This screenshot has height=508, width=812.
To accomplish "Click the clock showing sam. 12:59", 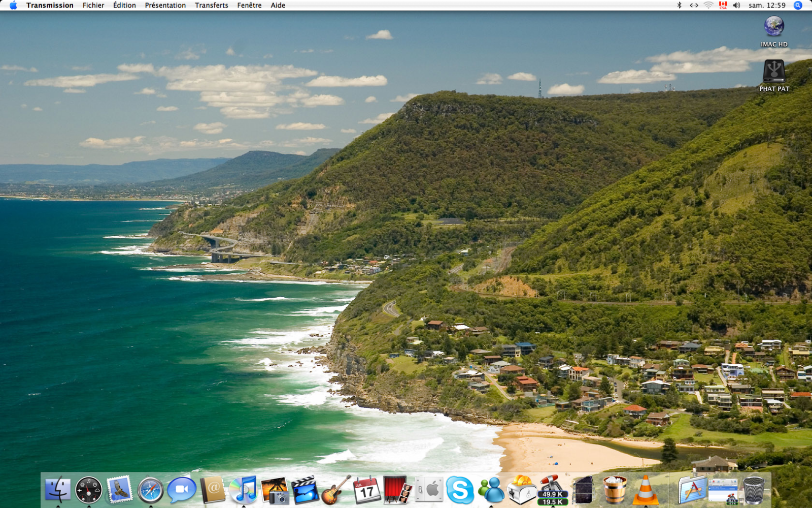I will pos(767,5).
